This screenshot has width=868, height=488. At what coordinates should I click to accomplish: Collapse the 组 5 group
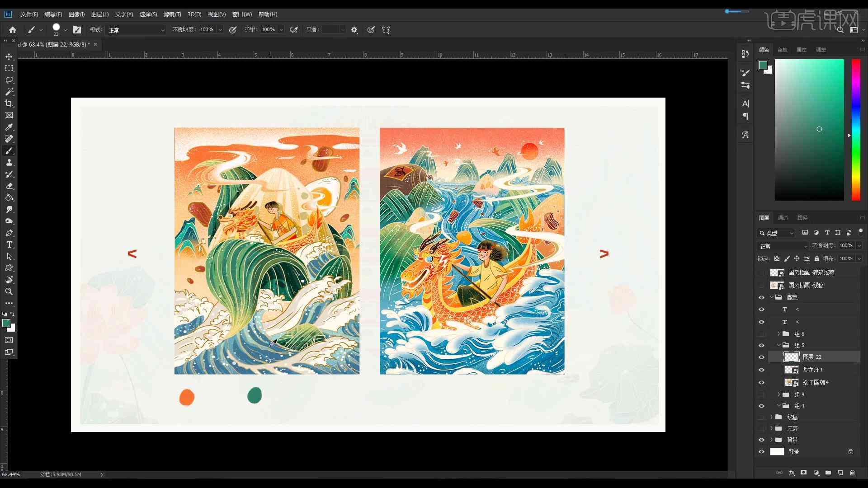coord(778,345)
